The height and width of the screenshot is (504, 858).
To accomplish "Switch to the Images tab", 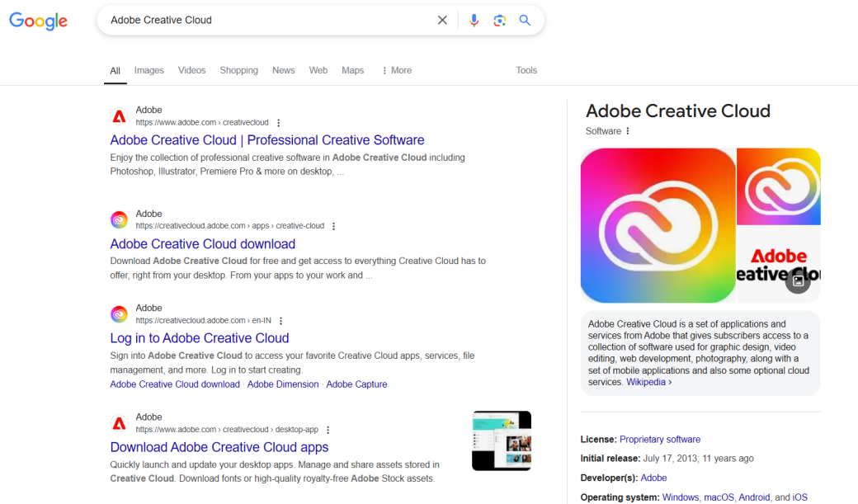I will pyautogui.click(x=148, y=70).
